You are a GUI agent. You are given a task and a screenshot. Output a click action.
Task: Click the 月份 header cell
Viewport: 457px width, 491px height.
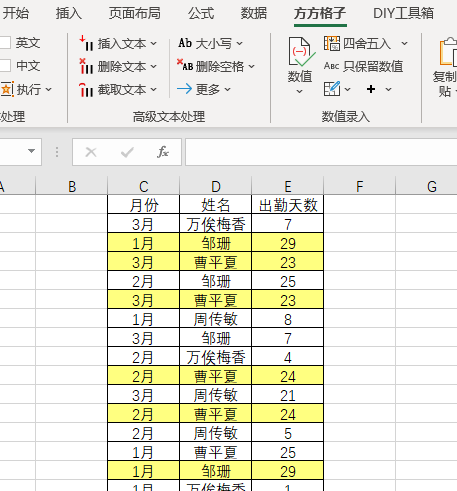click(x=144, y=204)
